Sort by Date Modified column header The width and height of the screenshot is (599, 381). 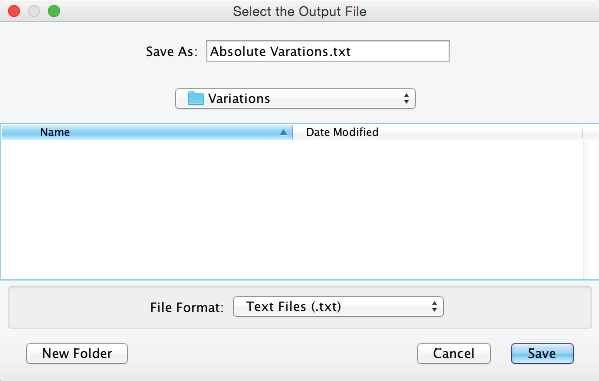437,132
